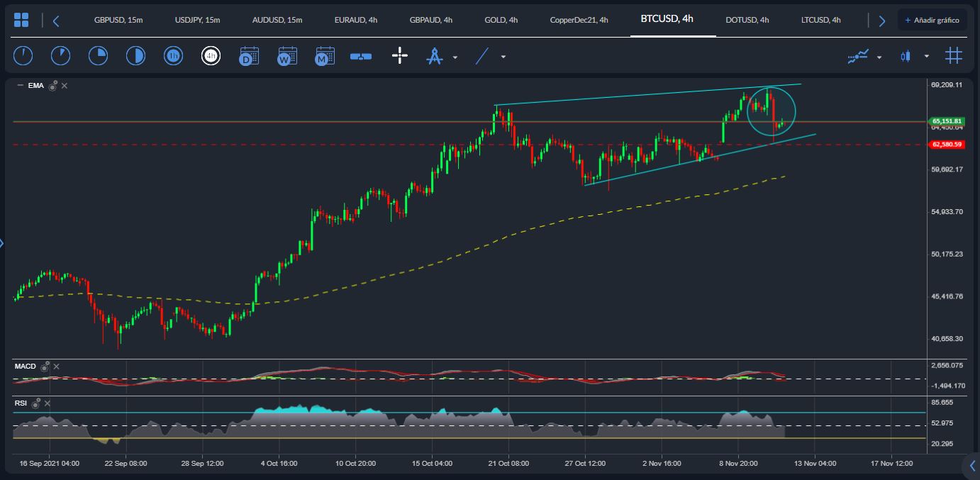Switch to the 1h timeframe
The height and width of the screenshot is (480, 980).
pos(173,55)
